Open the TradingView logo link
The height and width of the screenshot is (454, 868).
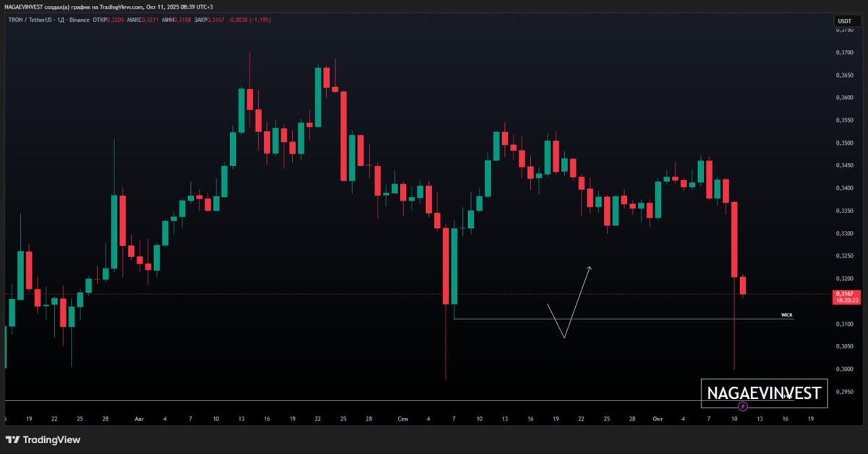43,440
